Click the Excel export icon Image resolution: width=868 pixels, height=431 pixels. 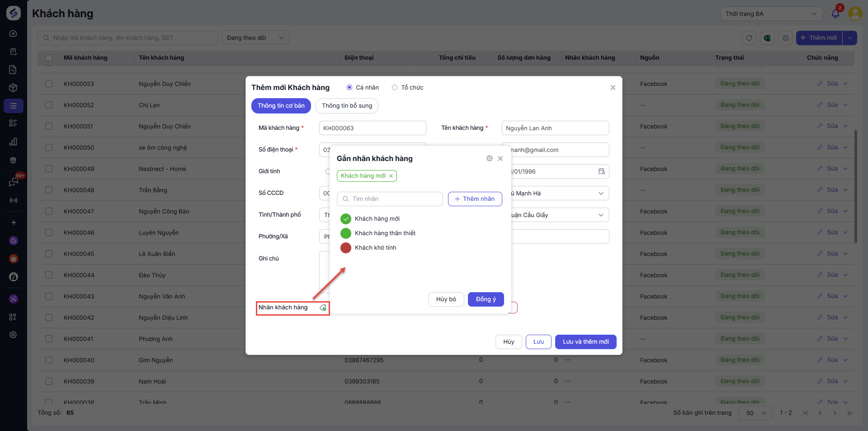[x=767, y=38]
